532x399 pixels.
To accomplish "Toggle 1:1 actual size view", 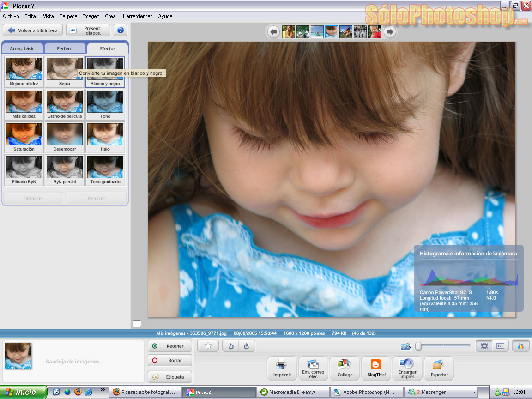I will [500, 346].
